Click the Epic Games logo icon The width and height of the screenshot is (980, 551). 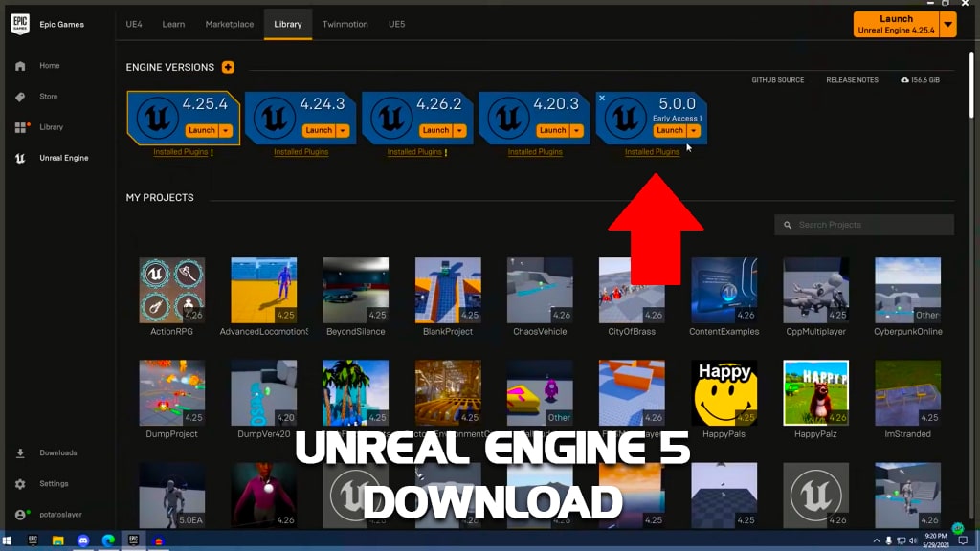(20, 24)
